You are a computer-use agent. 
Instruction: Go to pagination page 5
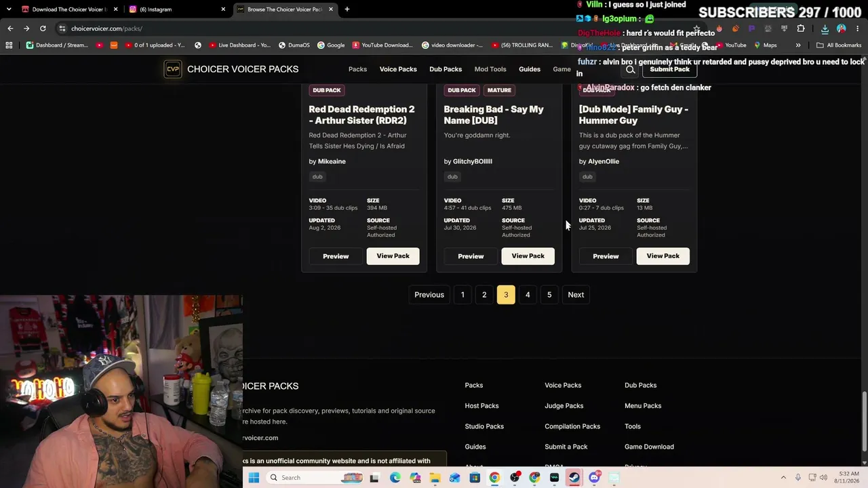(x=549, y=295)
